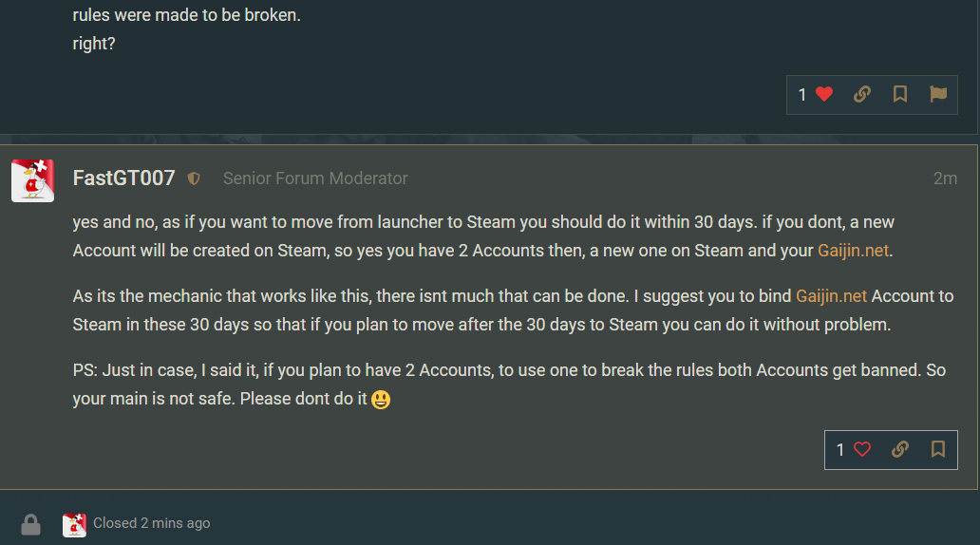Click the grinning emoji in the post

click(x=381, y=400)
